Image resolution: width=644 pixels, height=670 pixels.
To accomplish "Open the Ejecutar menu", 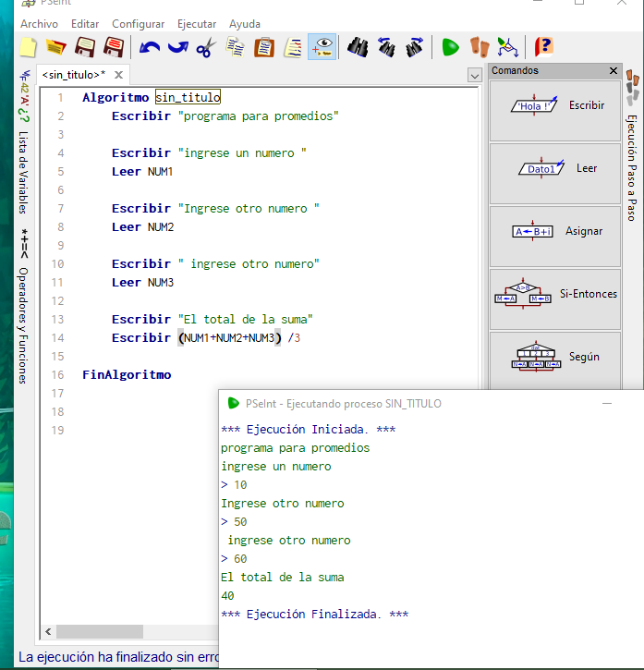I will (x=197, y=24).
